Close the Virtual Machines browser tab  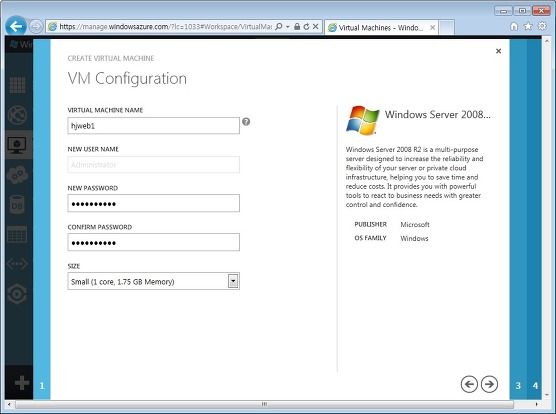[432, 28]
